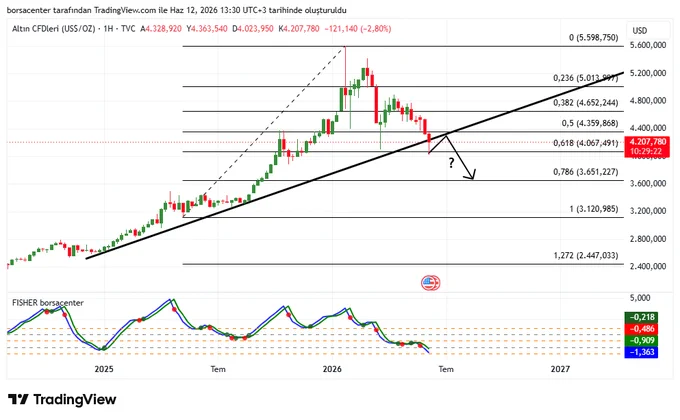Click the 5.600,000 price axis label
Image resolution: width=680 pixels, height=420 pixels.
pos(648,45)
